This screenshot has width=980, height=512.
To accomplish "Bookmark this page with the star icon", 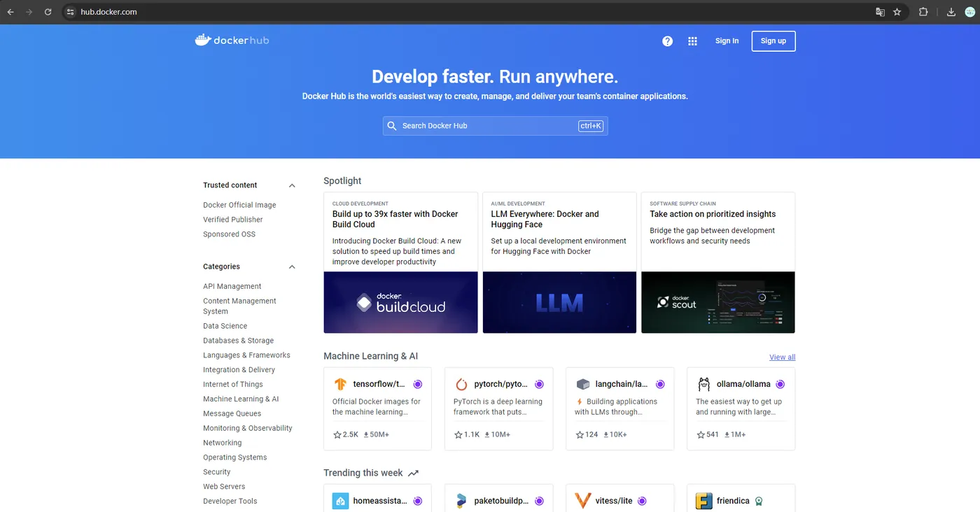I will coord(897,12).
